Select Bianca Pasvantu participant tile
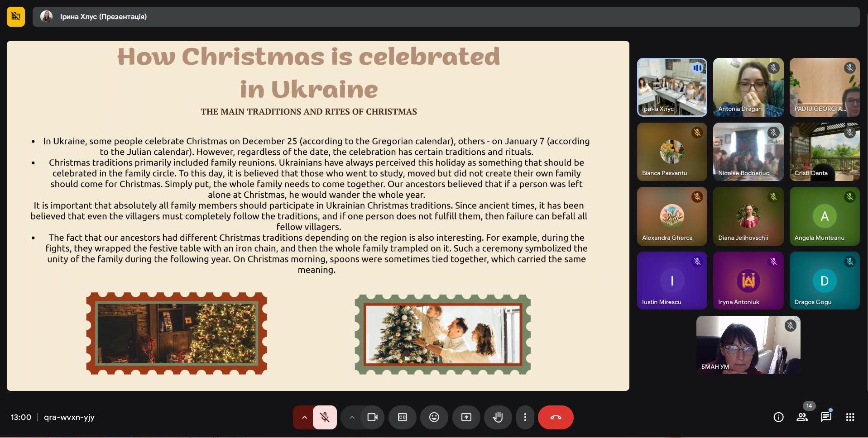The width and height of the screenshot is (868, 438). pyautogui.click(x=672, y=152)
